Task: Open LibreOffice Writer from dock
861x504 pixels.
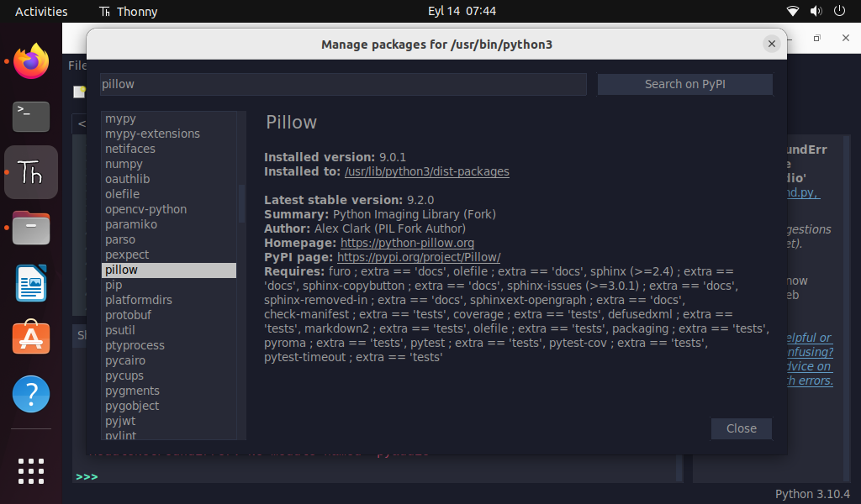Action: (31, 283)
